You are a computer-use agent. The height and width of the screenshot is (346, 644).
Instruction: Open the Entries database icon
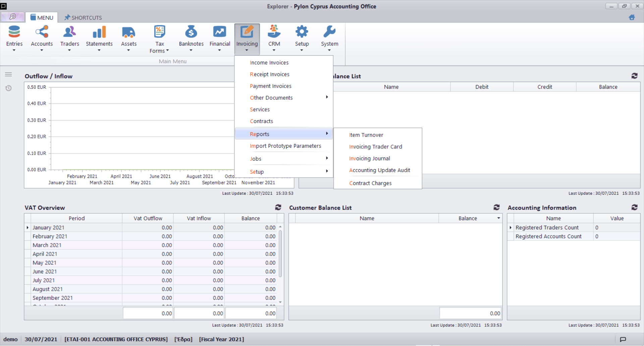point(14,32)
